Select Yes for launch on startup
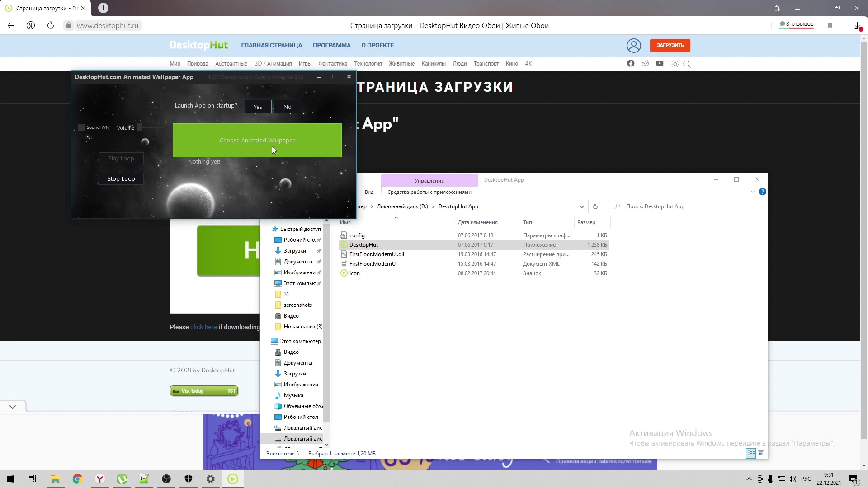The height and width of the screenshot is (488, 868). [258, 107]
